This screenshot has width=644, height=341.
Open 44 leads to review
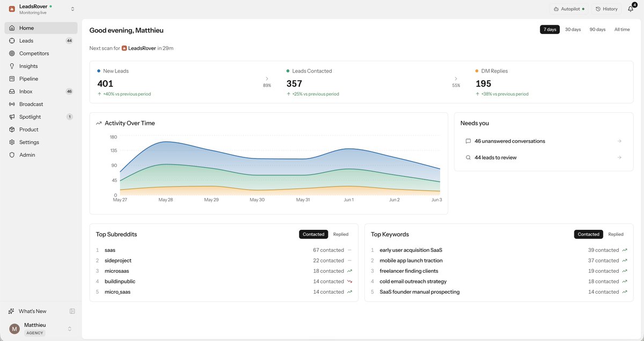(544, 157)
